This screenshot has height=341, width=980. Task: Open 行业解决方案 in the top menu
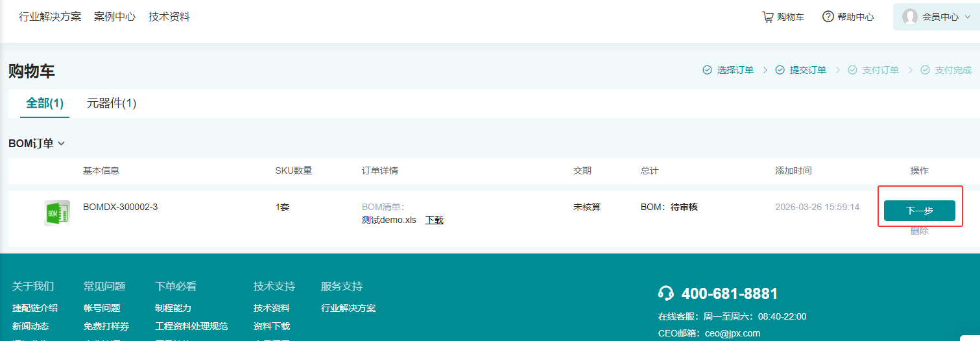click(50, 17)
